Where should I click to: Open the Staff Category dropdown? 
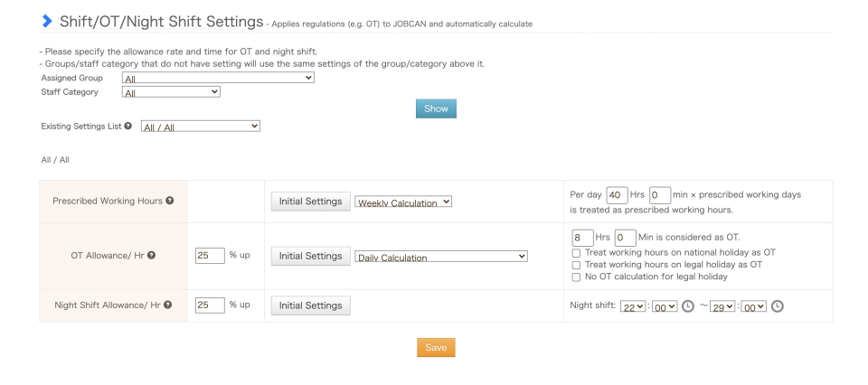(171, 91)
